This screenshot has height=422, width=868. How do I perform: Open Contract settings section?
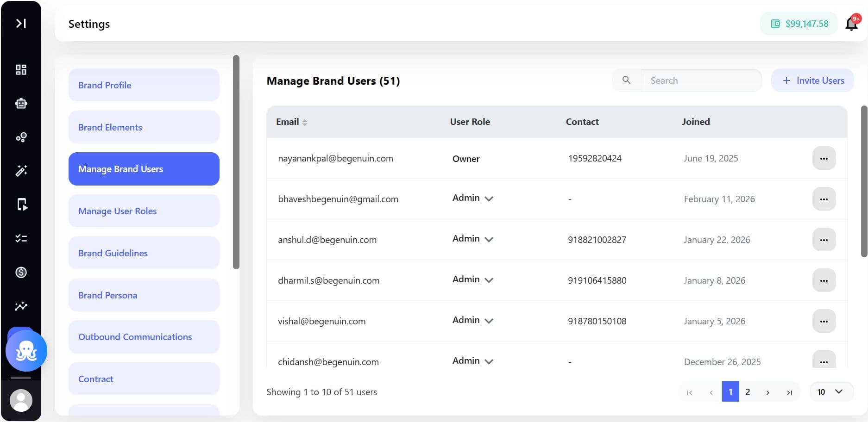pos(144,379)
